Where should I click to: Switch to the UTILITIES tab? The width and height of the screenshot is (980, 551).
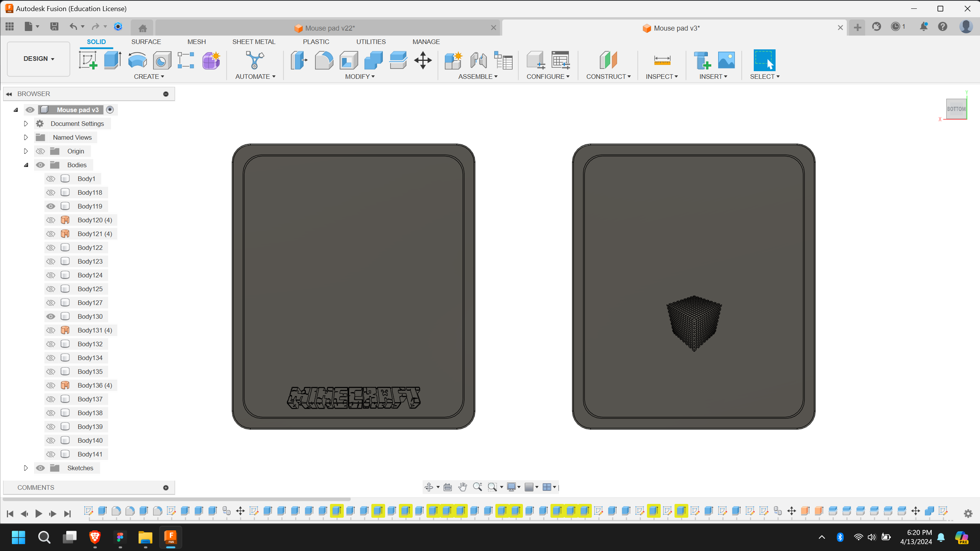click(371, 42)
